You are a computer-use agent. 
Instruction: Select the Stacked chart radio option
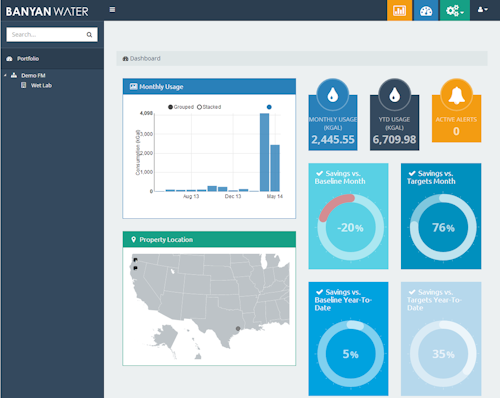pos(199,107)
